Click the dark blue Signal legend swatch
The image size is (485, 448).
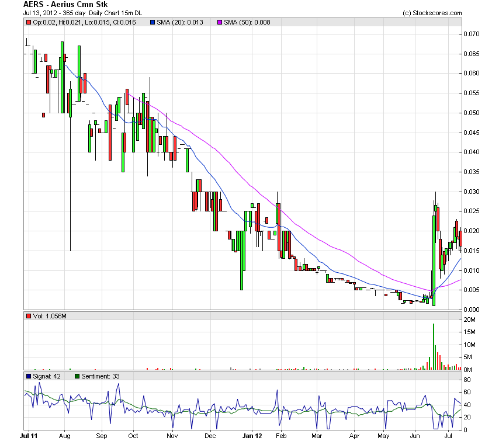click(29, 376)
